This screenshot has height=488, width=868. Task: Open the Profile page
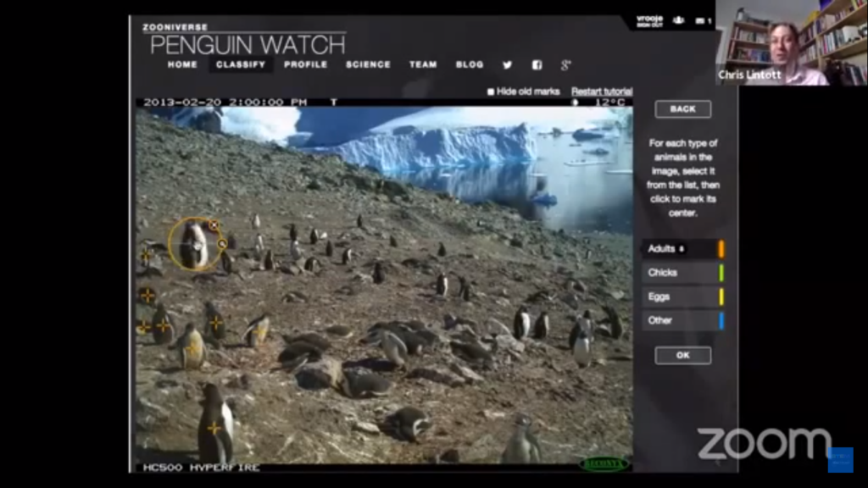[x=305, y=64]
